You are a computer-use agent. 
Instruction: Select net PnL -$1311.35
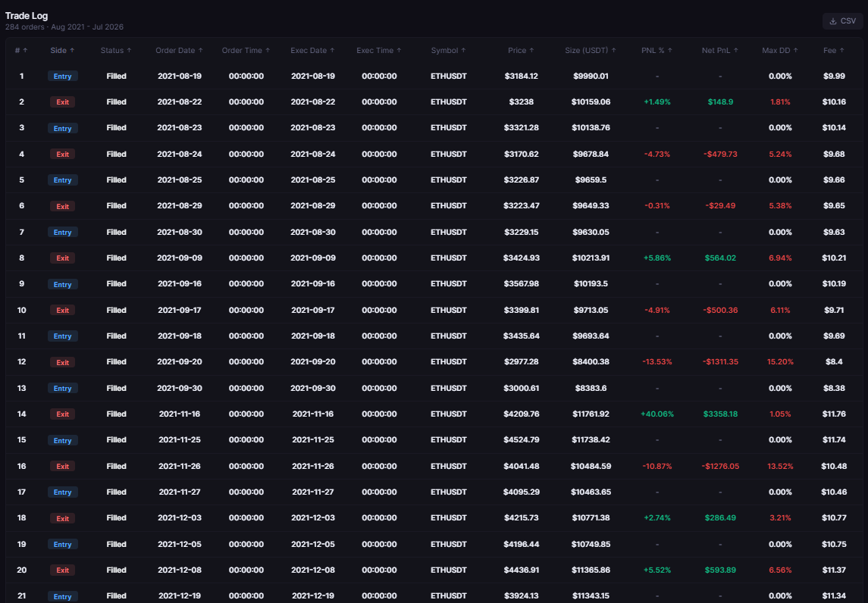click(x=720, y=362)
